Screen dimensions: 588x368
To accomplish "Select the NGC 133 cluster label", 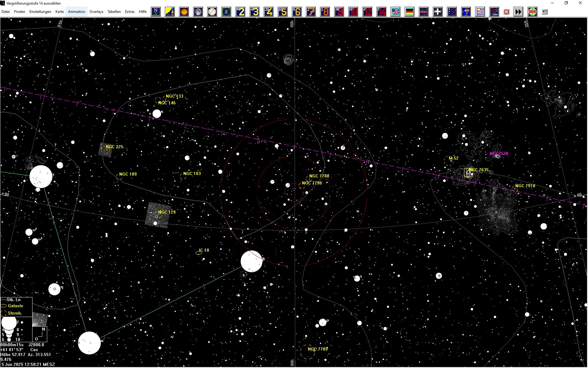I will 174,96.
